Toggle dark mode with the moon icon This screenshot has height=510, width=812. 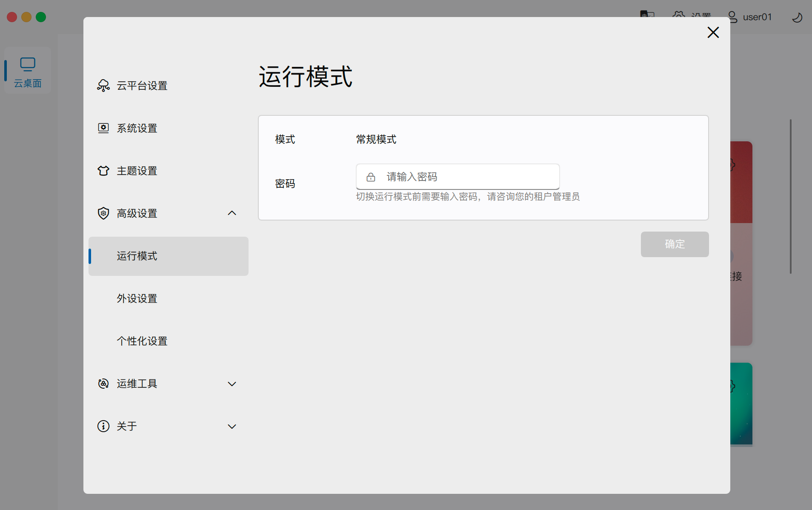(797, 17)
